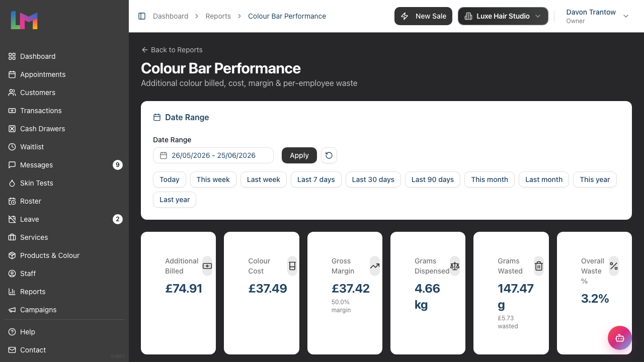Open the chatbot assistant button

(620, 338)
